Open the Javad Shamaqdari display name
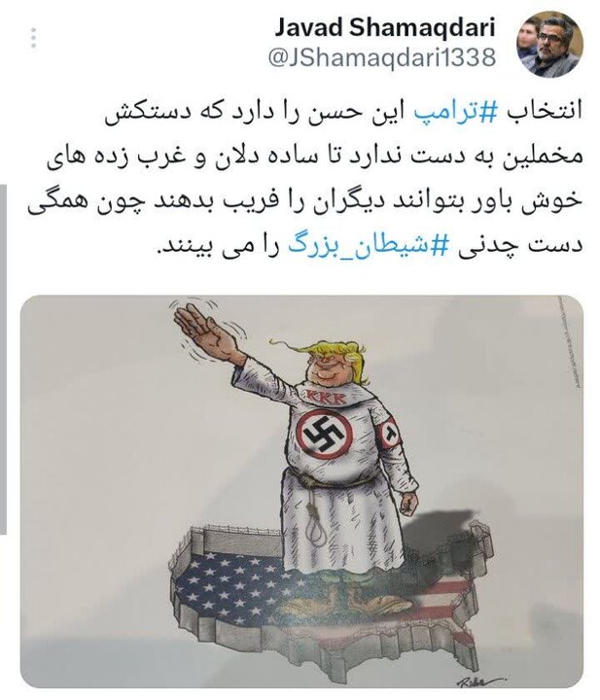600x700 pixels. pyautogui.click(x=385, y=27)
